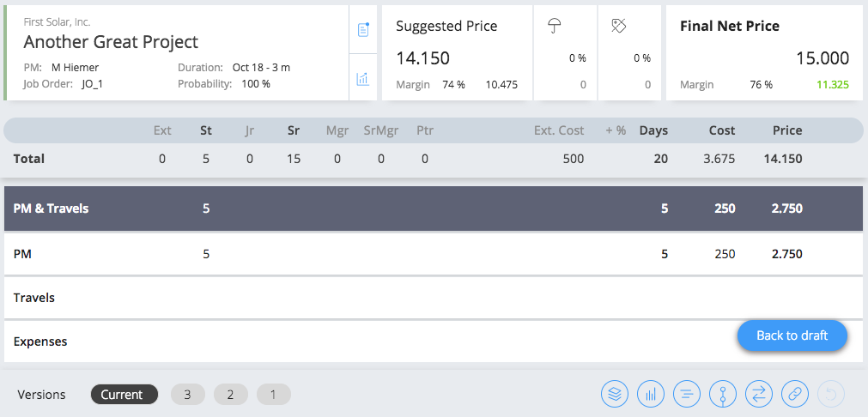The height and width of the screenshot is (417, 868).
Task: Open the bar chart icon in bottom toolbar
Action: pos(651,395)
